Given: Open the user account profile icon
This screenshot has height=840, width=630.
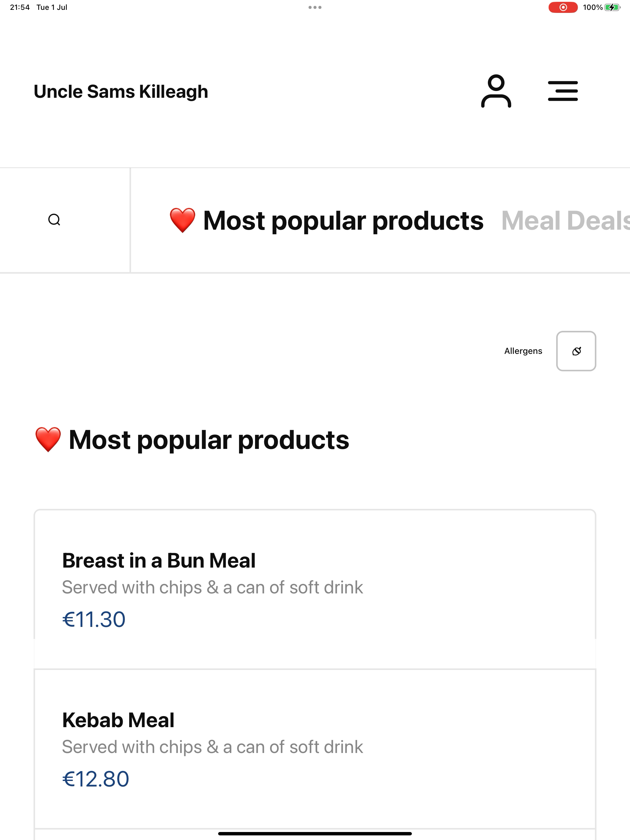Looking at the screenshot, I should [x=496, y=91].
